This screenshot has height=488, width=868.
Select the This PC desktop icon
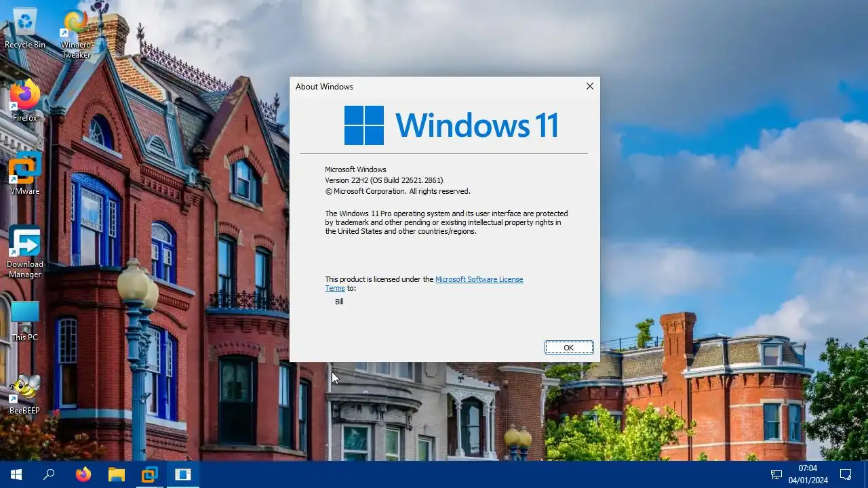25,321
